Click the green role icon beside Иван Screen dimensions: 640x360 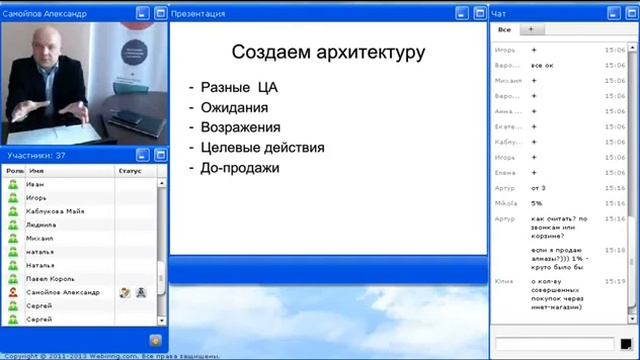pos(13,184)
